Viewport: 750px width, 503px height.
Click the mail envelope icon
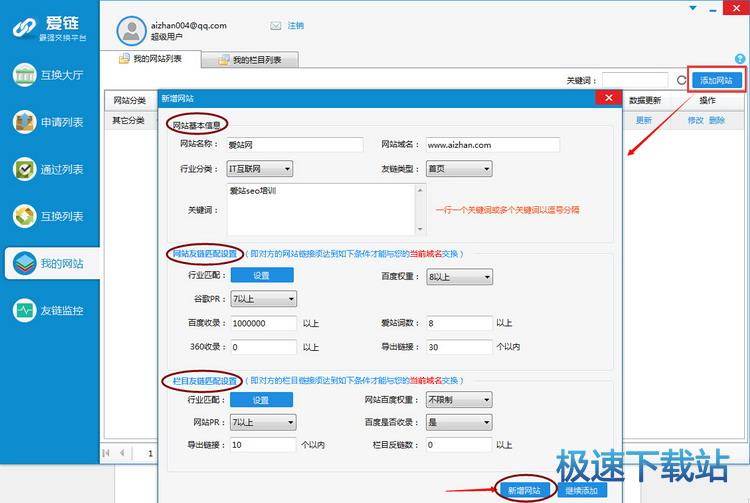(276, 26)
